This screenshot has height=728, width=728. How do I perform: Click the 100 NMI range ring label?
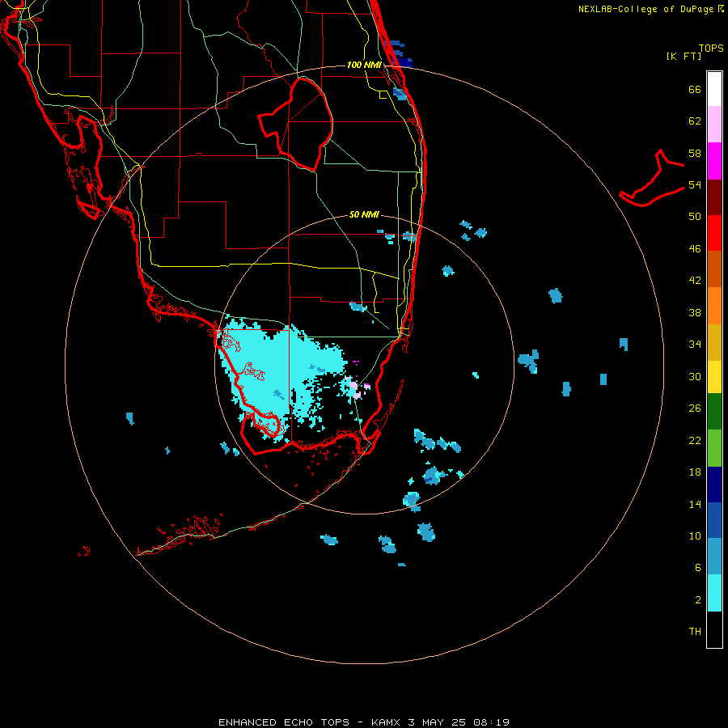364,65
